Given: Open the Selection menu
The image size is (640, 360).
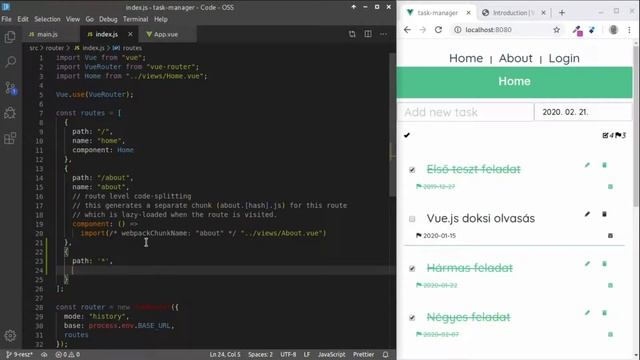Looking at the screenshot, I should click(x=47, y=19).
